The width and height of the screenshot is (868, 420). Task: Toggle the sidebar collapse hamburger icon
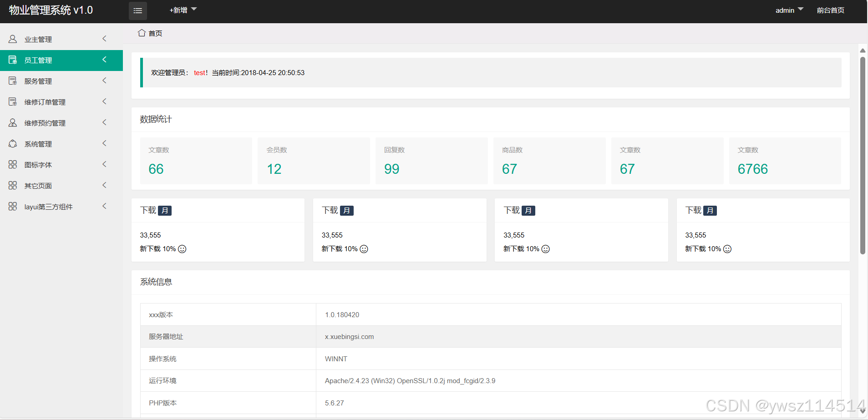(138, 10)
